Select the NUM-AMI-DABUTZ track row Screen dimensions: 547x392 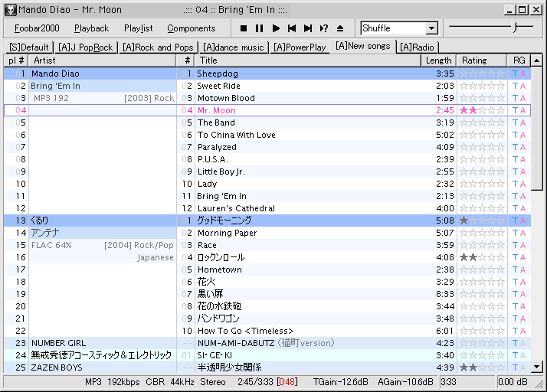tap(267, 343)
